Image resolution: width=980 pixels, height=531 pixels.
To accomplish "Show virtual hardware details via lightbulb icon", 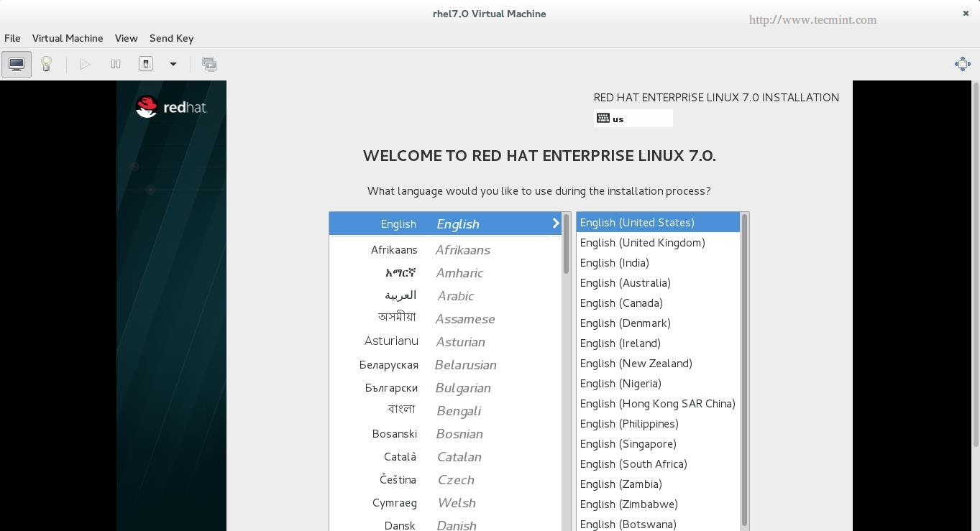I will 45,64.
